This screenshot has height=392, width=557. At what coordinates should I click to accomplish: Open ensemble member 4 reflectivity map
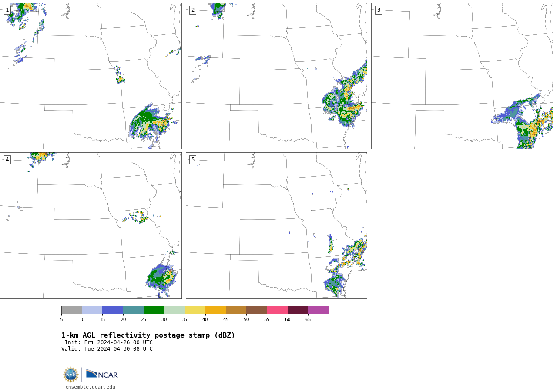click(91, 225)
